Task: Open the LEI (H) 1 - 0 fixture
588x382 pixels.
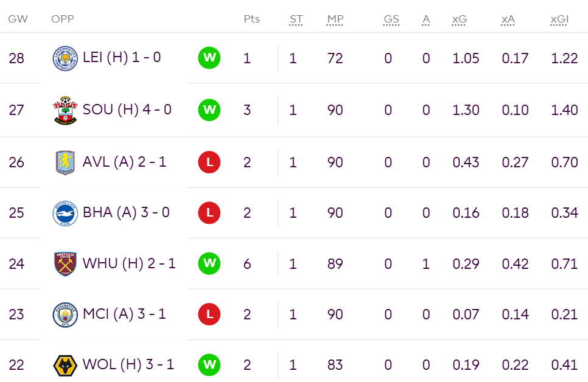Action: coord(122,57)
